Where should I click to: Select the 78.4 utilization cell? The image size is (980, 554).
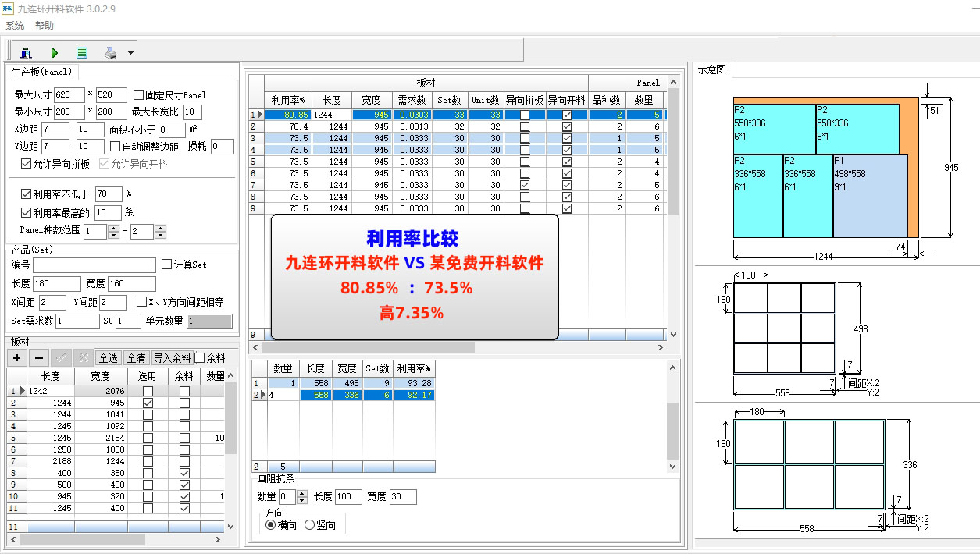tap(288, 126)
